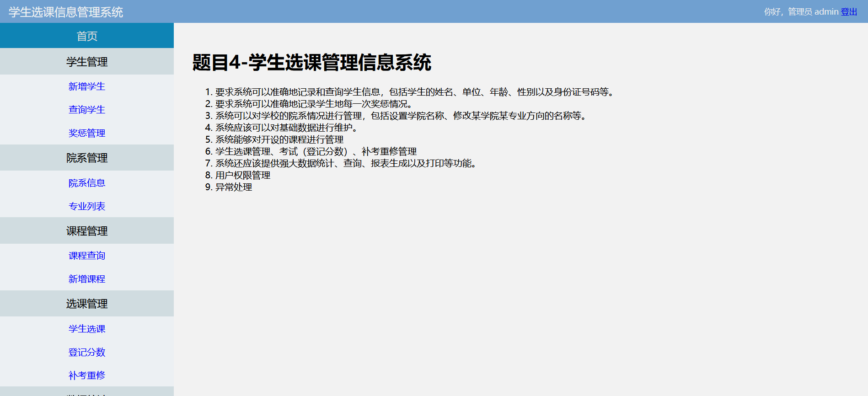Open 新增课程 link in sidebar
The height and width of the screenshot is (396, 868).
pyautogui.click(x=87, y=279)
